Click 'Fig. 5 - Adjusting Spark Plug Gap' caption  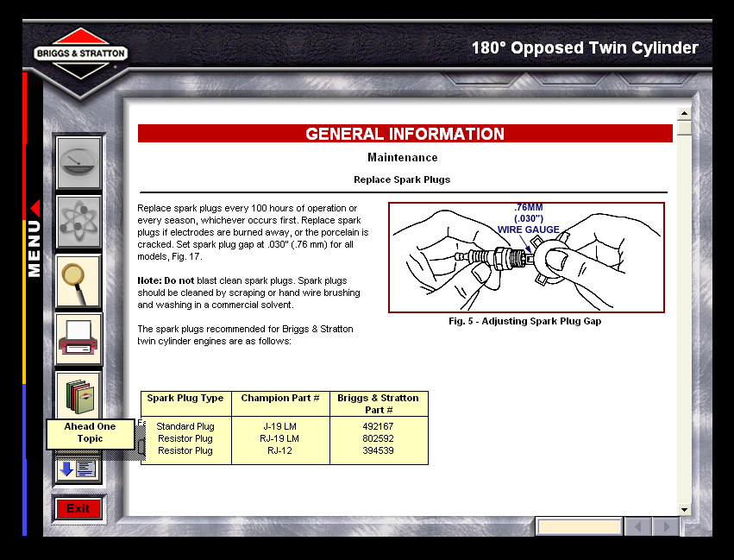(524, 321)
